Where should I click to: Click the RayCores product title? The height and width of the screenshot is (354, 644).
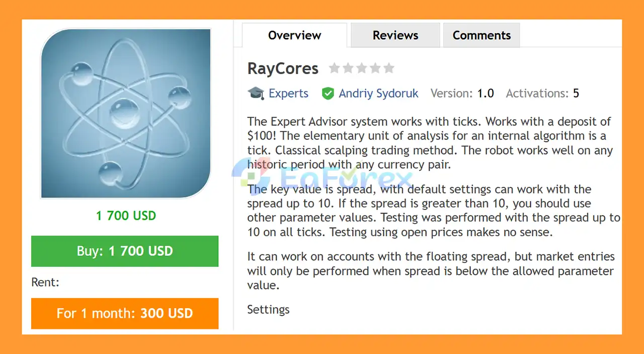(282, 68)
